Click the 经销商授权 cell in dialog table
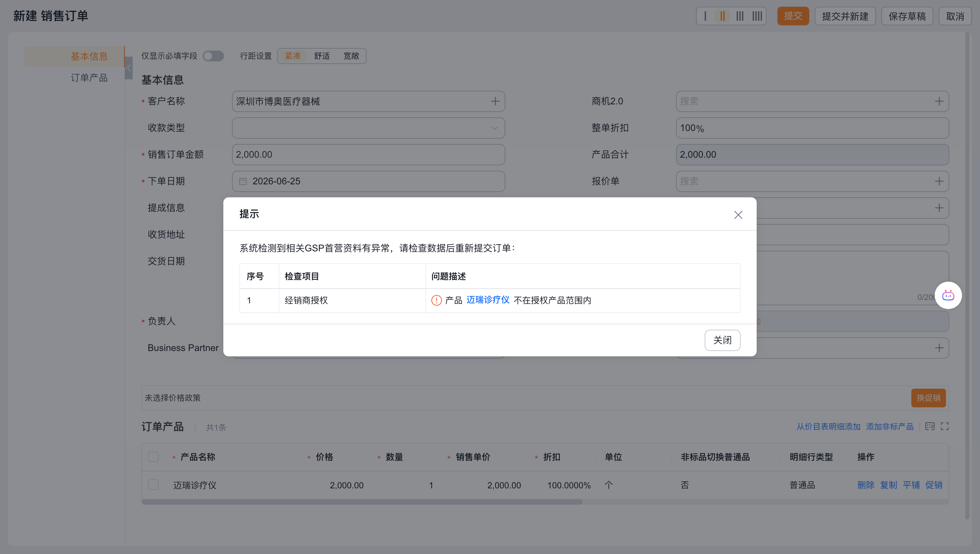This screenshot has height=554, width=980. coord(352,301)
